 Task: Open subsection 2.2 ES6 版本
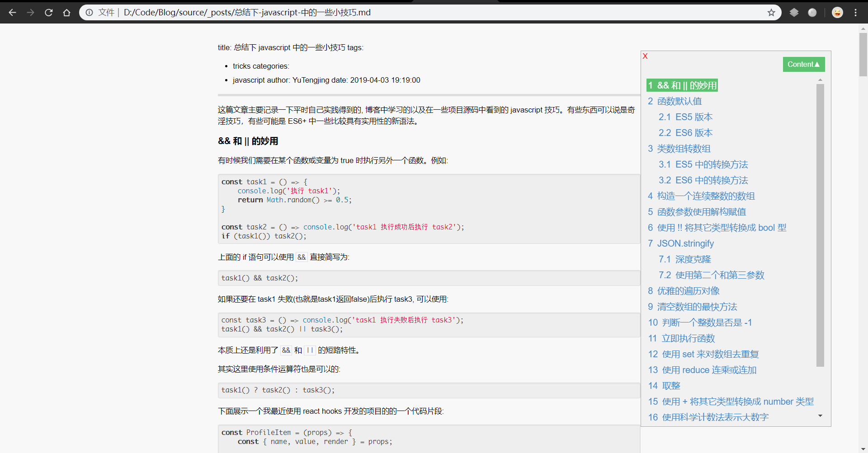(685, 133)
